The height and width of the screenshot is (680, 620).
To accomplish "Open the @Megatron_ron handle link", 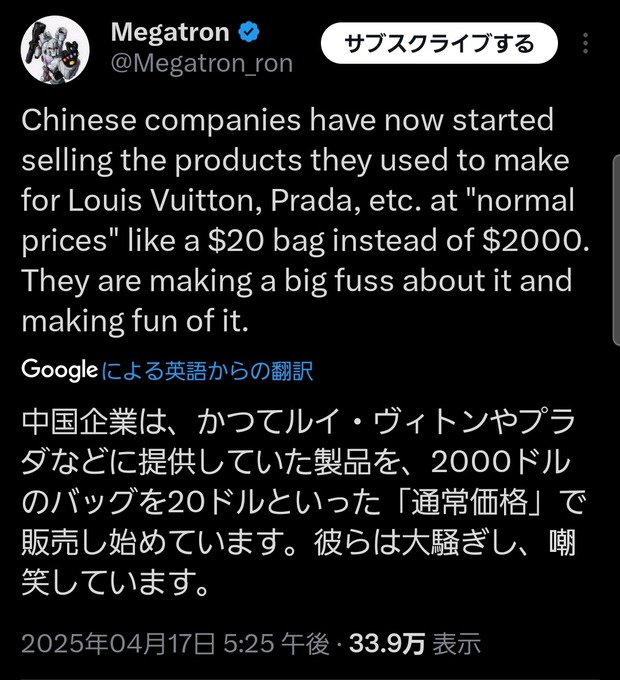I will tap(201, 63).
